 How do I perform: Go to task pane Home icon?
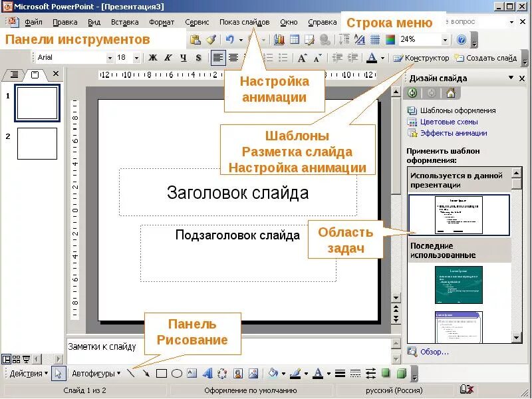click(x=451, y=92)
